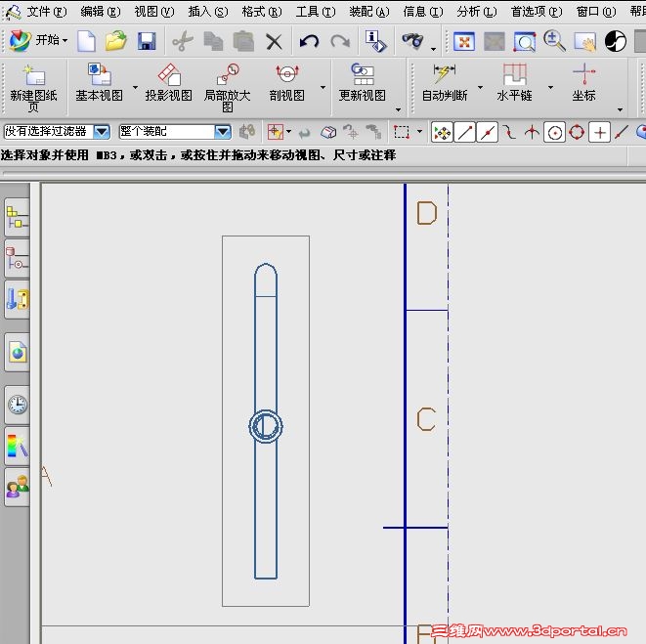Open the 分析(L) menu

(477, 12)
